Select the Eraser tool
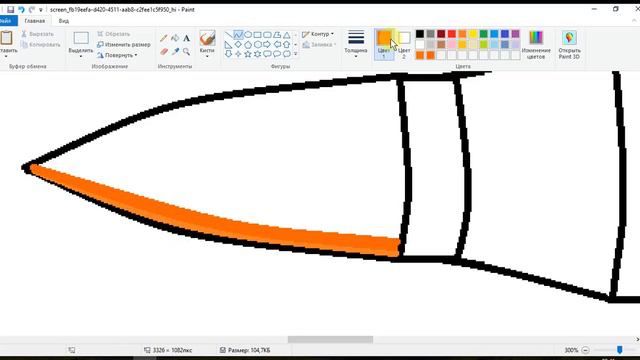 [x=164, y=51]
